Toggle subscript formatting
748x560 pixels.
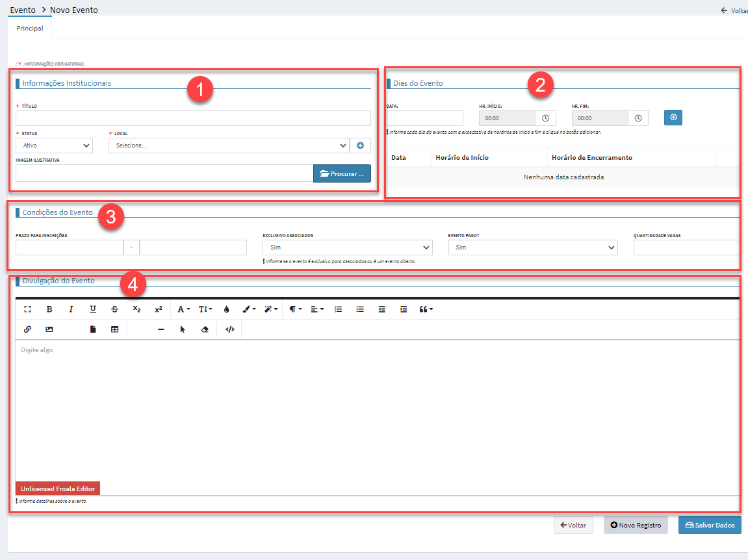(136, 309)
